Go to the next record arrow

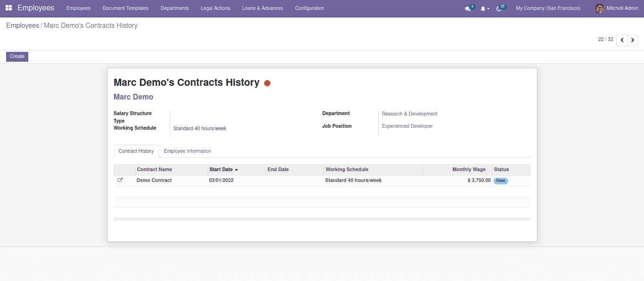coord(633,41)
